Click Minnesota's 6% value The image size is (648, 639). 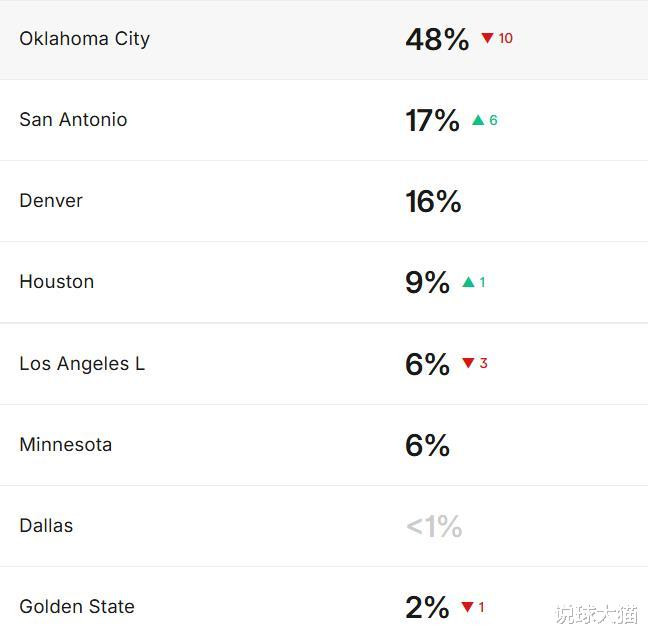tap(427, 445)
